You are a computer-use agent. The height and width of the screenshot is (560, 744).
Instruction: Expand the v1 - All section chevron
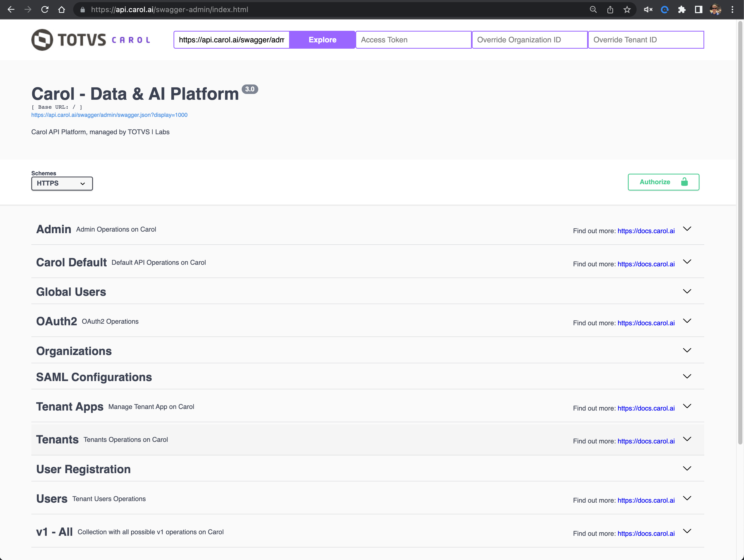687,531
